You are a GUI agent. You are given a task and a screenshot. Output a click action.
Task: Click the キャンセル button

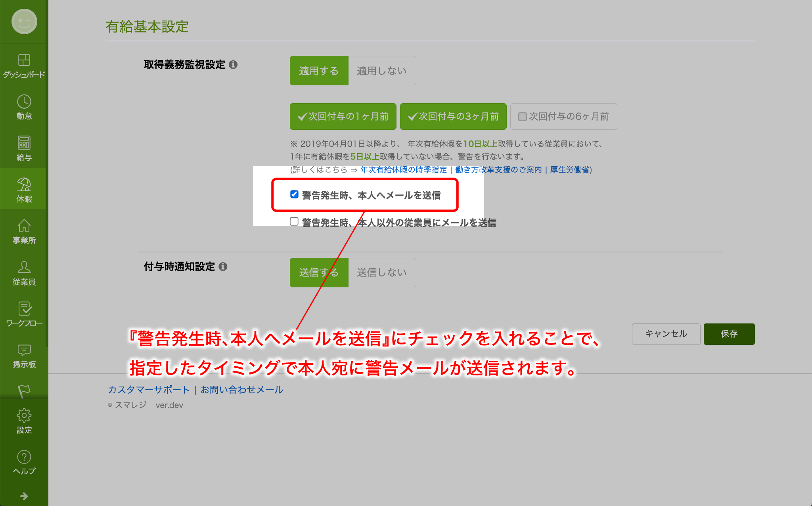(x=666, y=334)
